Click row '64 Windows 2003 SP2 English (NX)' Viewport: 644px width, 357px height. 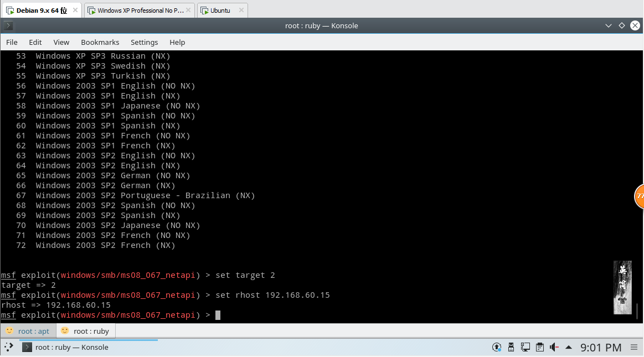[x=98, y=166]
